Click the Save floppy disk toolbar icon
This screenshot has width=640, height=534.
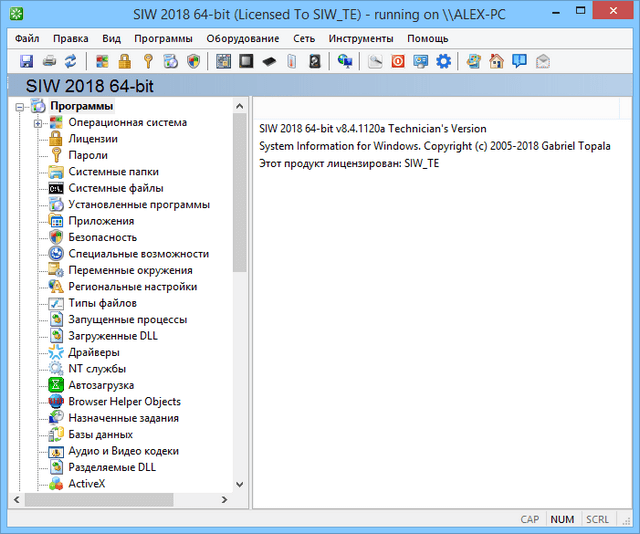coord(27,61)
